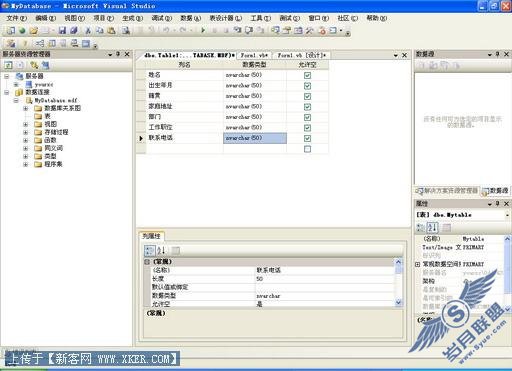Toggle allow-null checkbox for 联系电话 row

click(307, 138)
